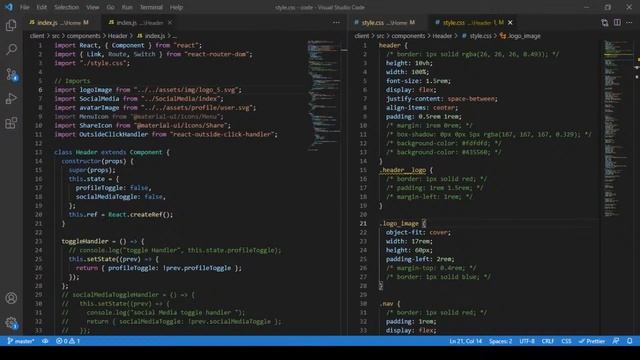This screenshot has width=640, height=360.
Task: Open the Run and Debug view
Action: coord(11,98)
